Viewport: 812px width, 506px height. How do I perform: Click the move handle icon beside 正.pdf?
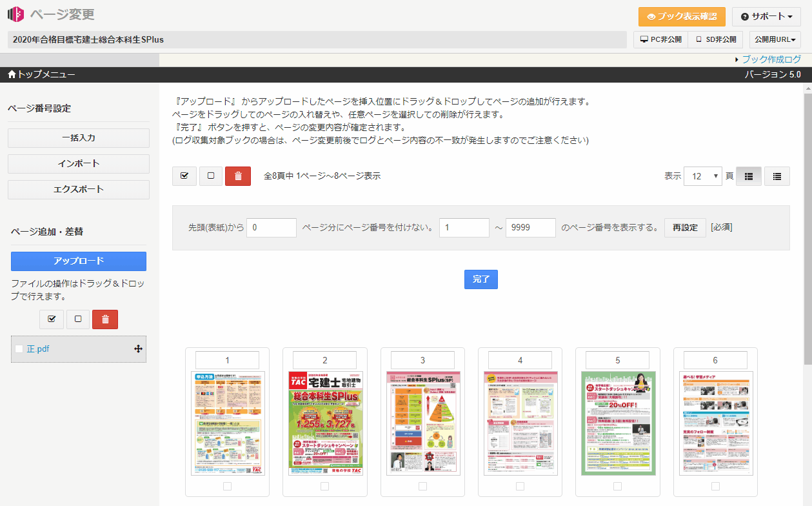click(138, 349)
